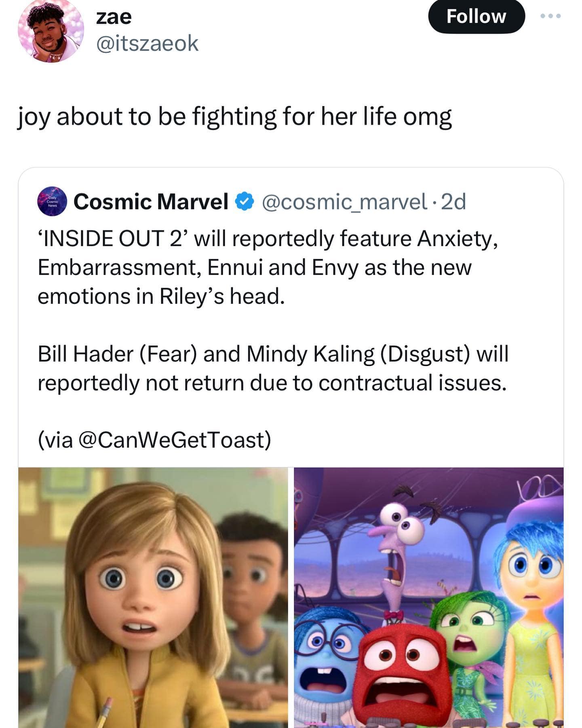Click the zae display name
582x728 pixels.
114,17
